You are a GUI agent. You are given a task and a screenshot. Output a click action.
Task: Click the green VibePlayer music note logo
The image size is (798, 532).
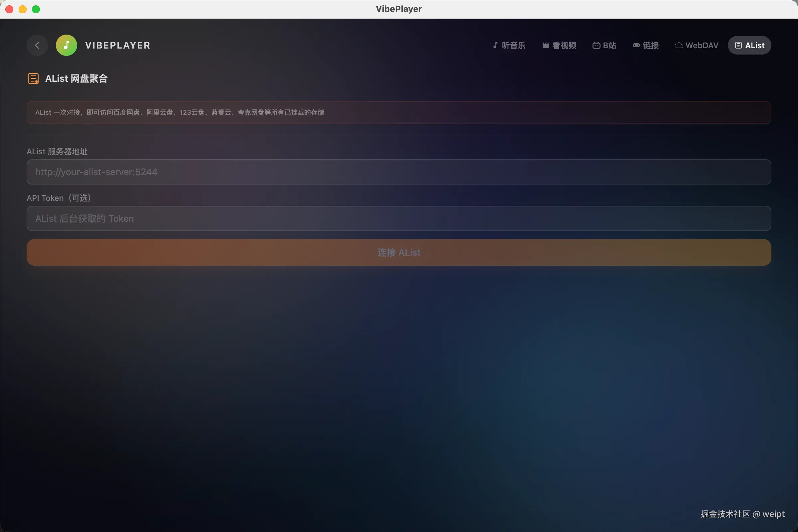[66, 45]
